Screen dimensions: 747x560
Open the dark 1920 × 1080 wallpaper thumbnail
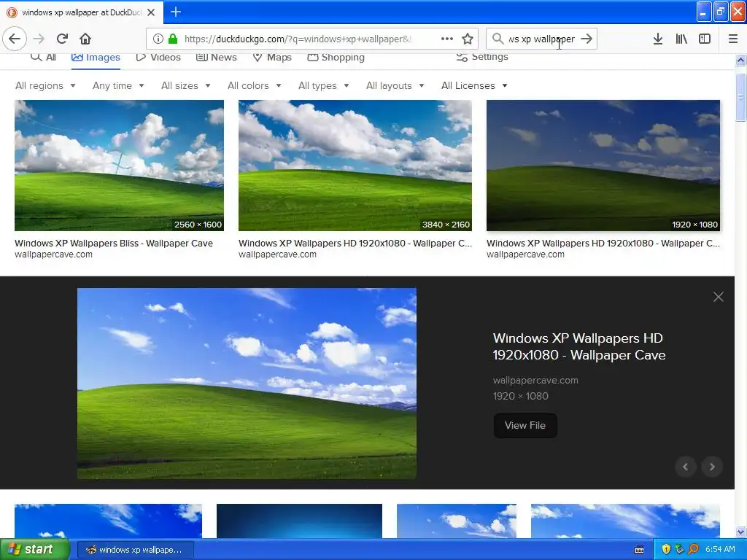[x=603, y=166]
